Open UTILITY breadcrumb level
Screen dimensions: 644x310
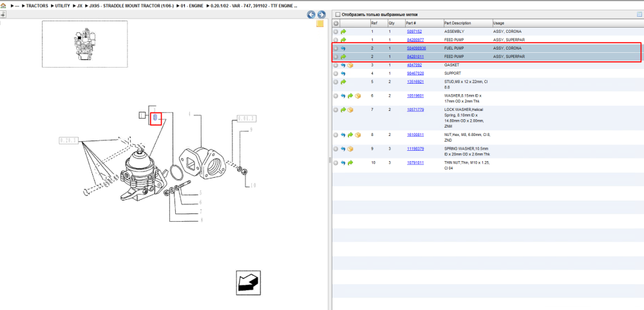(62, 6)
